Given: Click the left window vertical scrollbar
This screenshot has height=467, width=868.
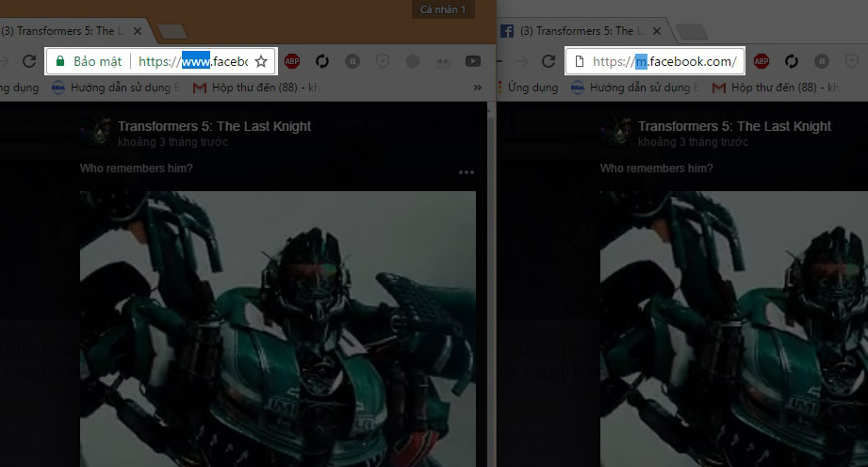Looking at the screenshot, I should coord(490,283).
